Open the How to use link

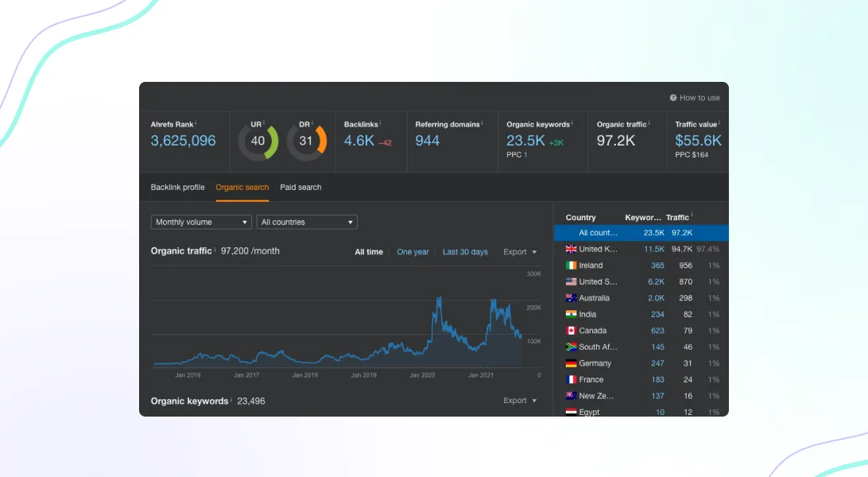[699, 98]
